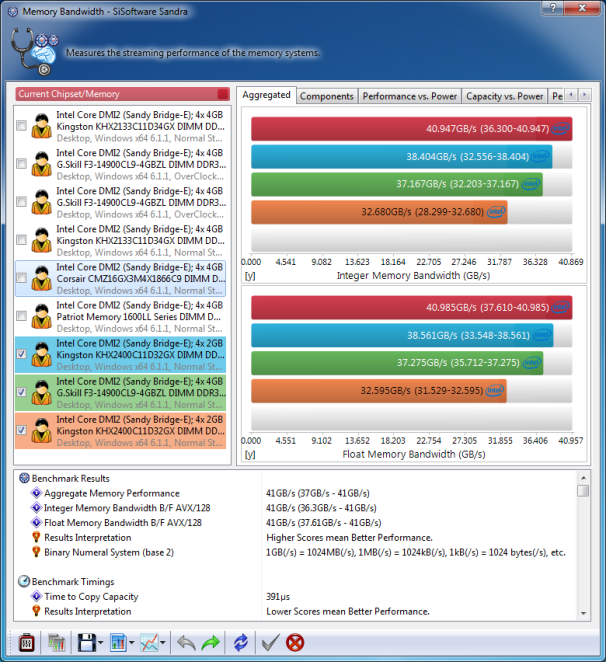Toggle the [y] axis control under the Integer chart
Viewport: 606px width, 662px height.
(x=250, y=276)
